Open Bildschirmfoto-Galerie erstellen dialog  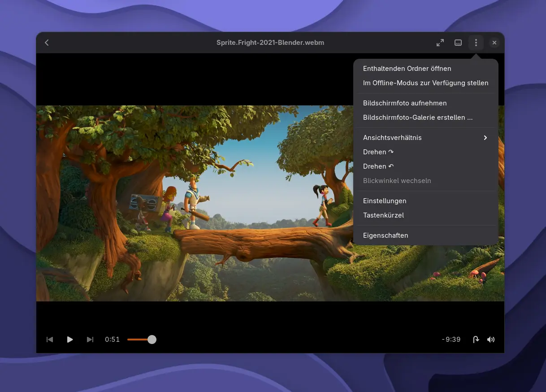pos(417,118)
